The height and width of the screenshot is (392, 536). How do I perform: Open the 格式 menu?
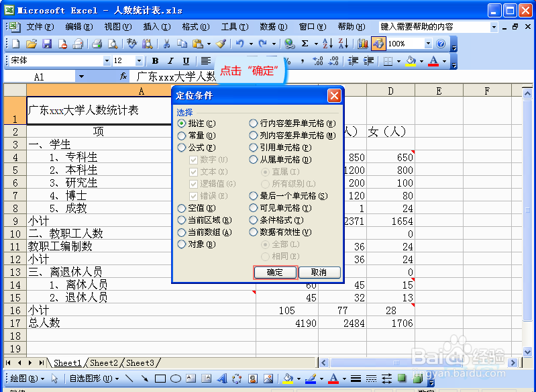tap(195, 27)
